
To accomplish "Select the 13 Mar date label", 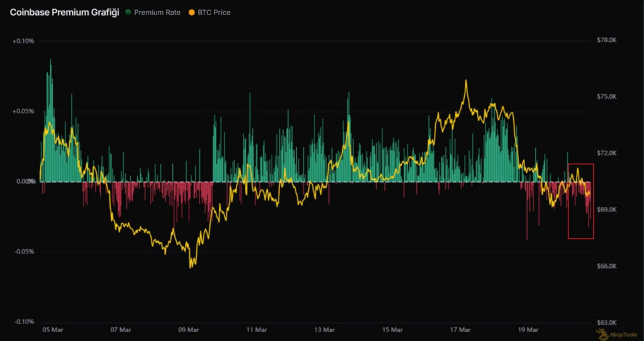I will click(325, 330).
